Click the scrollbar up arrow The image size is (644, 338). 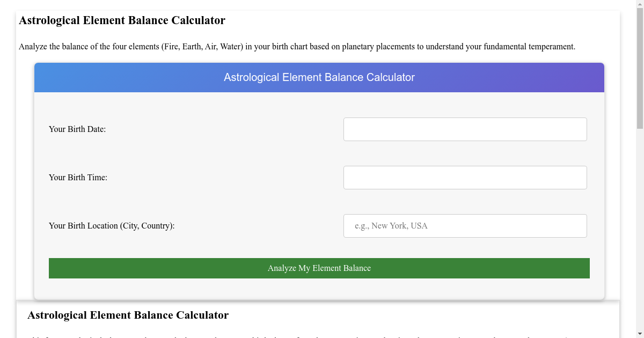640,4
